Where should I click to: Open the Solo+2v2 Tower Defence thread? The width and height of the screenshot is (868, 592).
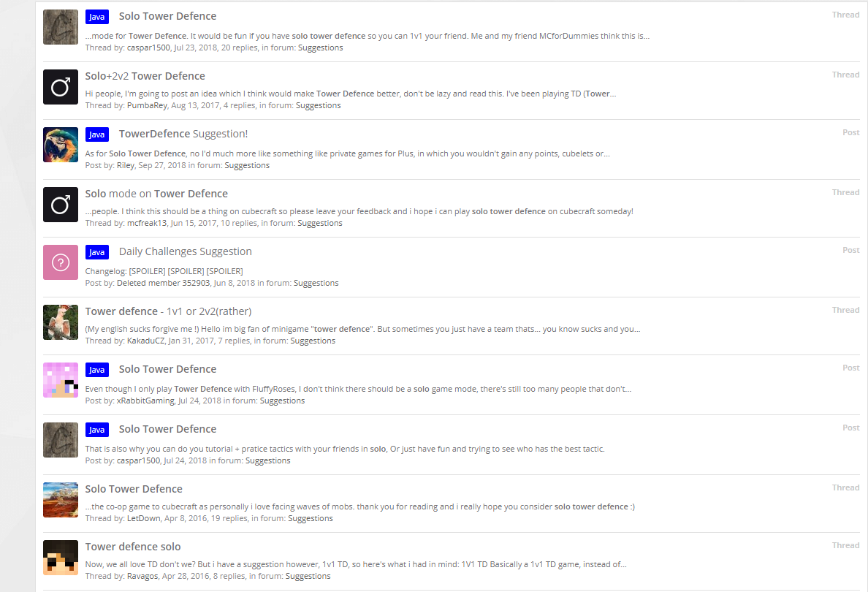145,76
